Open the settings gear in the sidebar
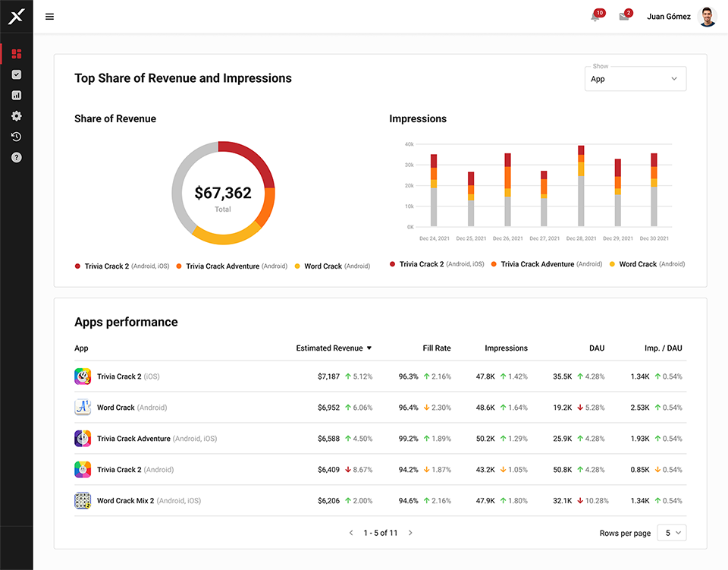Image resolution: width=728 pixels, height=570 pixels. (x=16, y=115)
